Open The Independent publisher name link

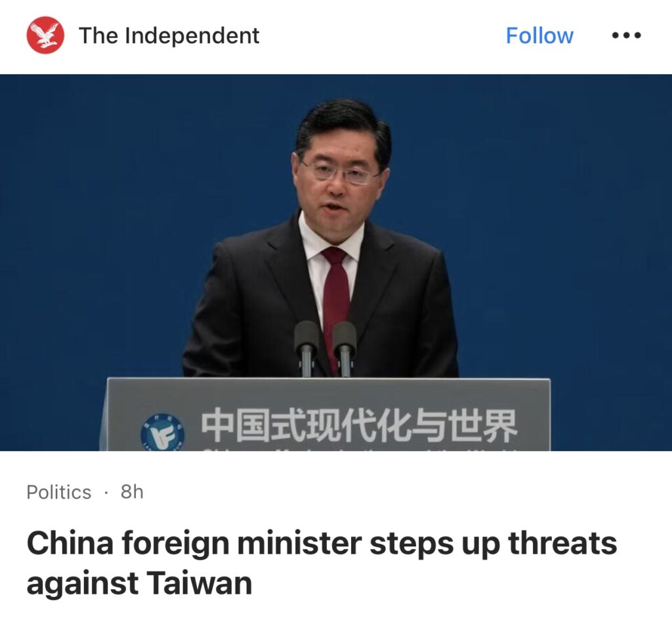169,35
